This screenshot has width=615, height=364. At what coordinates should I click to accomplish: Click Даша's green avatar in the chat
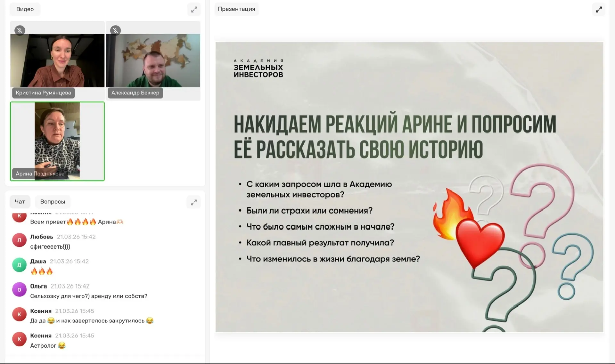click(x=19, y=265)
